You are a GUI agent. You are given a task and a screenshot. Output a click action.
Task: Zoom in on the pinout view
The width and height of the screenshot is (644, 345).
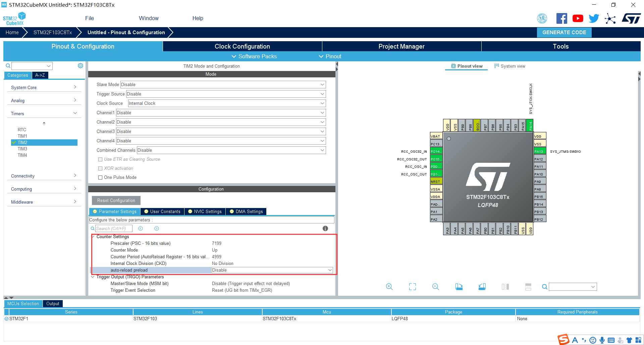(389, 287)
